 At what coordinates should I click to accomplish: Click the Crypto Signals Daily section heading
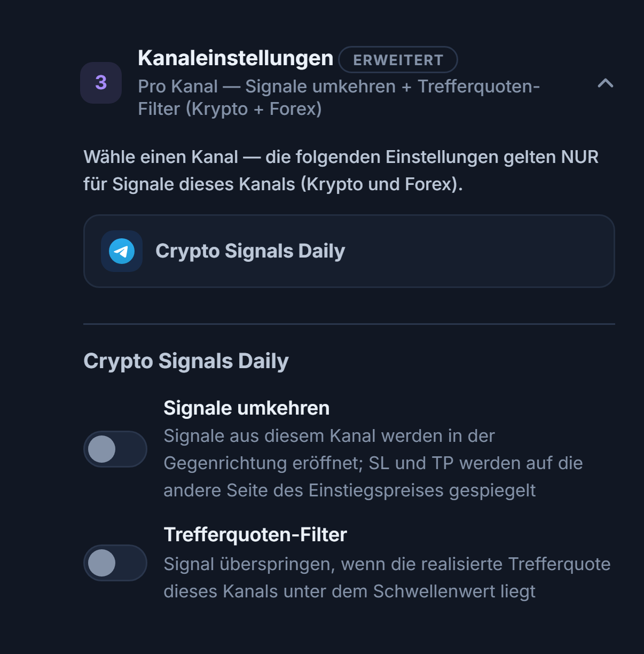(186, 361)
